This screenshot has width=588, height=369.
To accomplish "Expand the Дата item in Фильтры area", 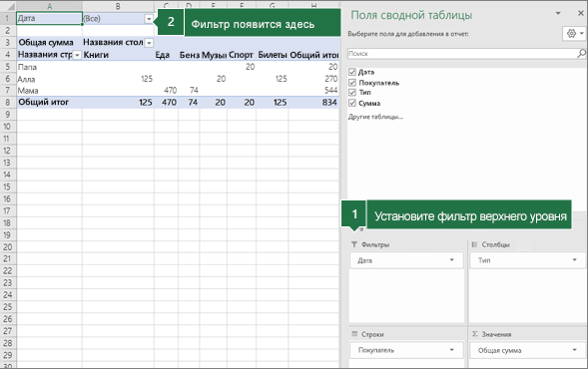I will tap(451, 260).
